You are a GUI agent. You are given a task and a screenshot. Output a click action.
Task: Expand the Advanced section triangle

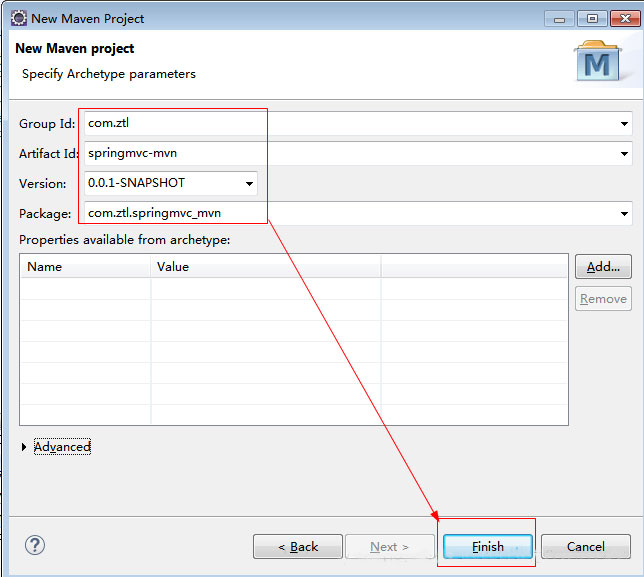(24, 447)
